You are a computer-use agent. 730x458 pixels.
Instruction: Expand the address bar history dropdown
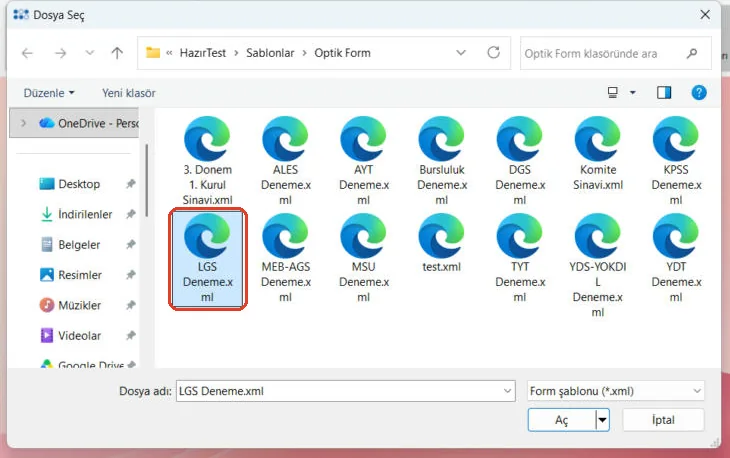click(460, 53)
